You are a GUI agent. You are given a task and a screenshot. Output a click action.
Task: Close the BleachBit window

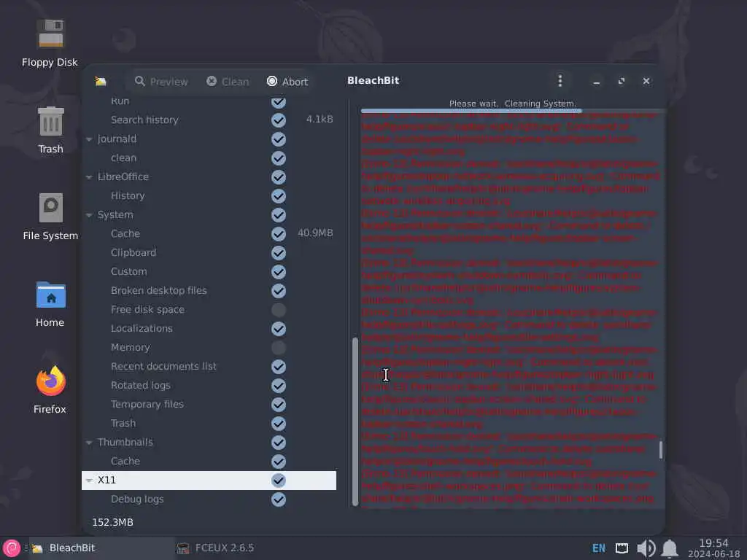[646, 82]
